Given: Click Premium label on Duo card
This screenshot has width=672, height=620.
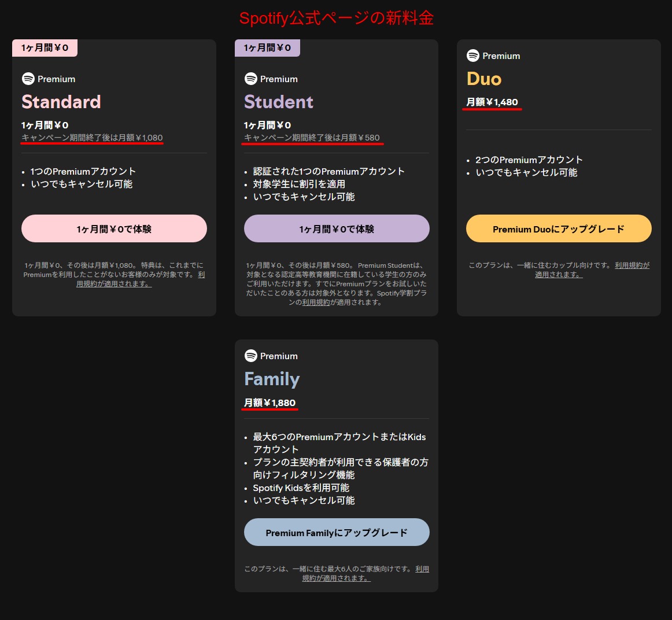Looking at the screenshot, I should [x=501, y=56].
